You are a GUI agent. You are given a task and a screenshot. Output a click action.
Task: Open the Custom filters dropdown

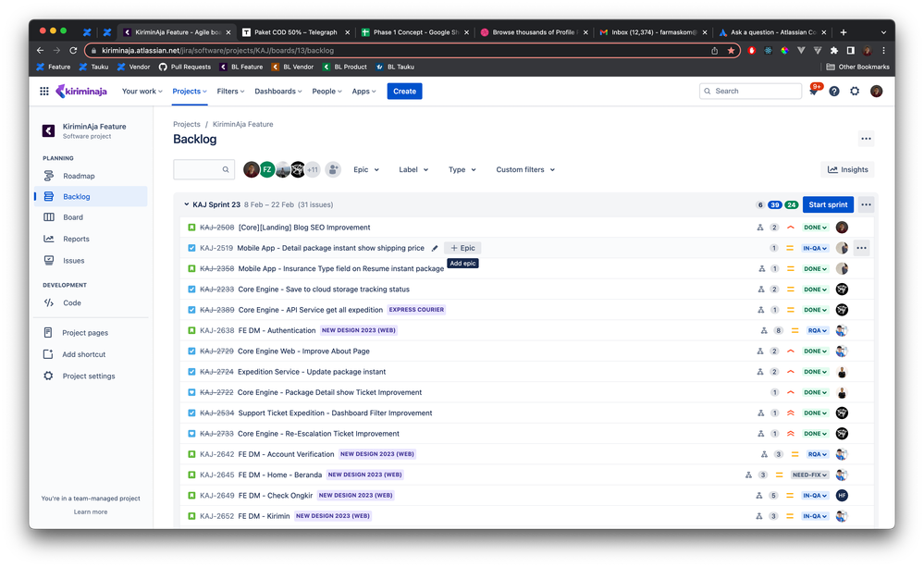click(x=525, y=170)
